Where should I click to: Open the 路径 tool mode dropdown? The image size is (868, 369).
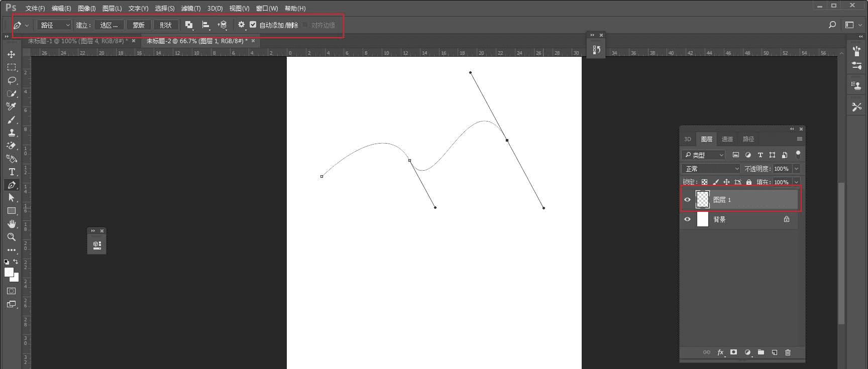click(x=54, y=25)
